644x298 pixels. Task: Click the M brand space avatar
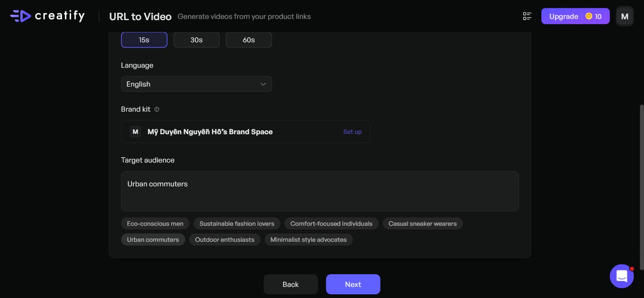(x=136, y=132)
